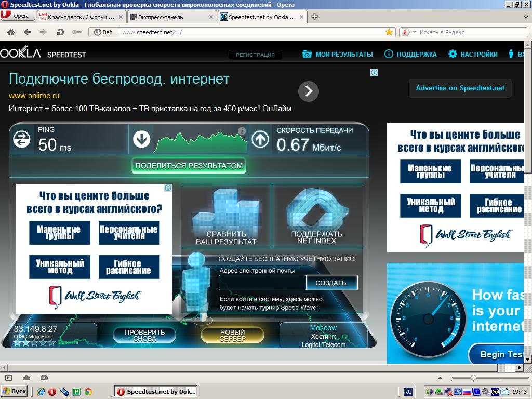
Task: Switch to Краснодарский Форум tab
Action: [81, 17]
